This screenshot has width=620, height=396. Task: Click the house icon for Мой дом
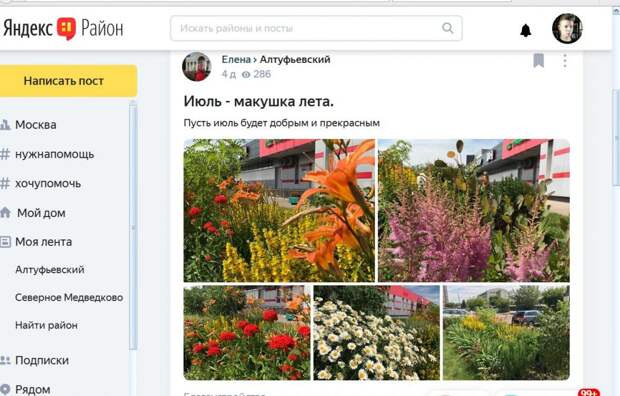pos(5,212)
